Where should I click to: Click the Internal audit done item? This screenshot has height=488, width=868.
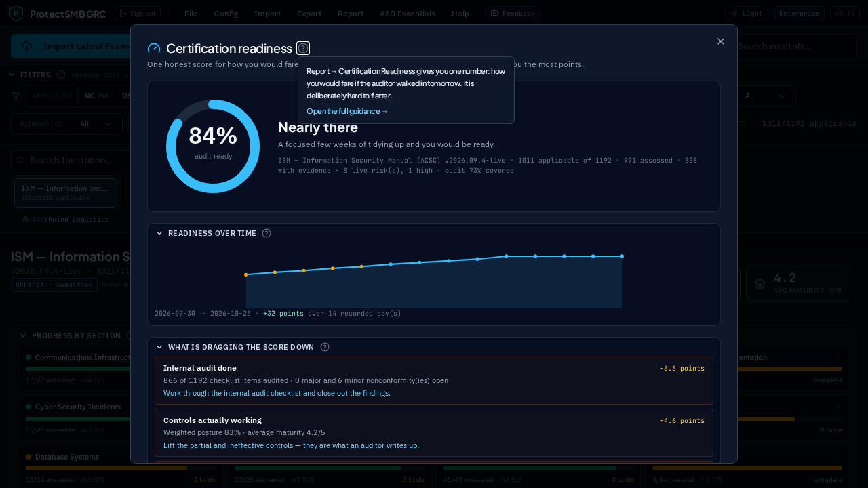434,380
